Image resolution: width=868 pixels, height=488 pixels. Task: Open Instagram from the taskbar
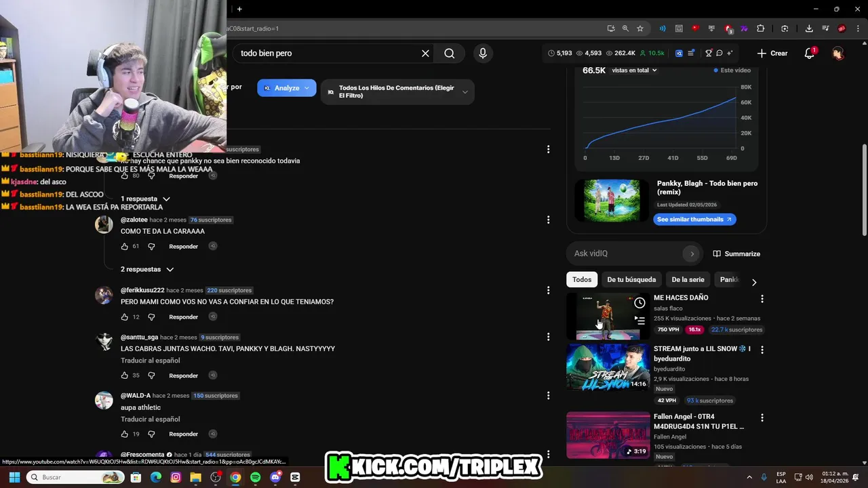[x=176, y=477]
